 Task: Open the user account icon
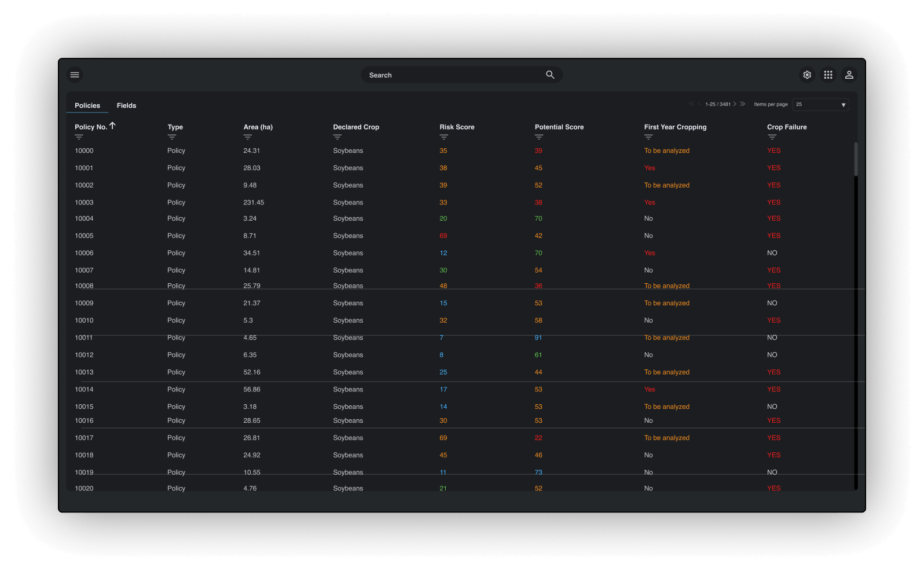[x=849, y=75]
